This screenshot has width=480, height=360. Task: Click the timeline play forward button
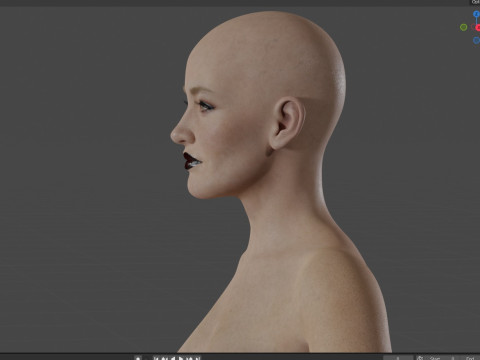pyautogui.click(x=181, y=359)
